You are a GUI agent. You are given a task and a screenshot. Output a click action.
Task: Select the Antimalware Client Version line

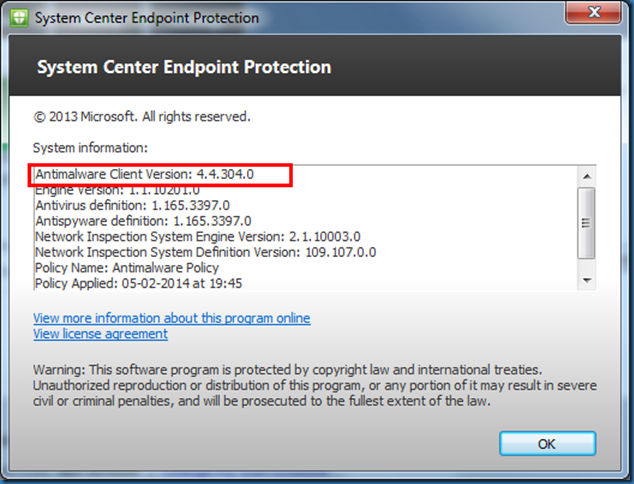pyautogui.click(x=144, y=175)
